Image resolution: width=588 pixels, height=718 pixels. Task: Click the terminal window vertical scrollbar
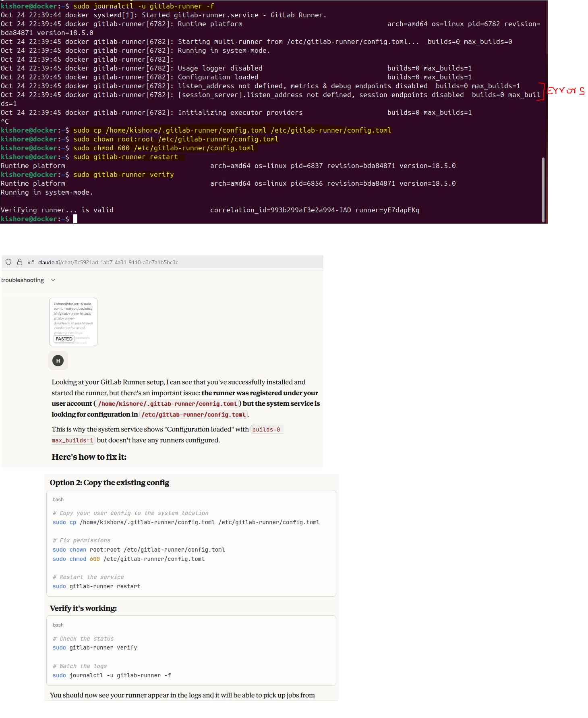pos(543,189)
